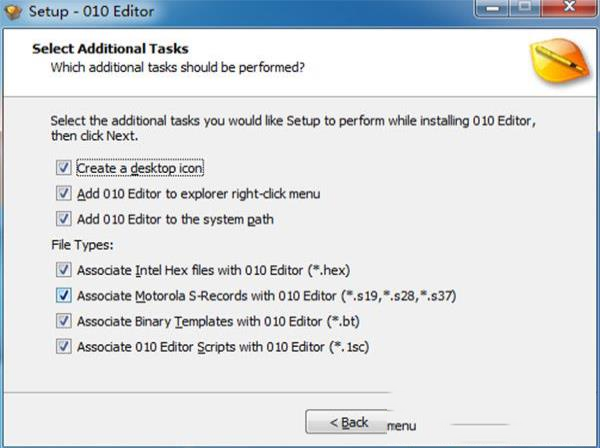Toggle the 'Create a desktop icon' checkbox

64,168
